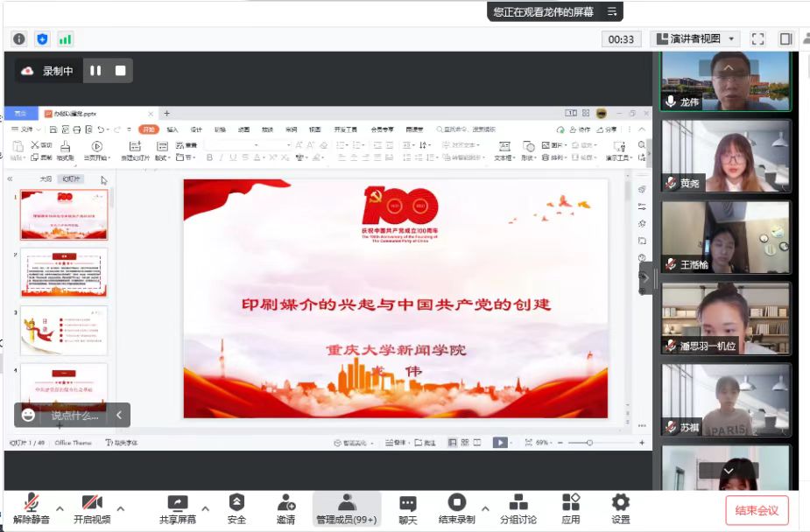Open the invite participants icon
The width and height of the screenshot is (810, 532).
pos(286,503)
